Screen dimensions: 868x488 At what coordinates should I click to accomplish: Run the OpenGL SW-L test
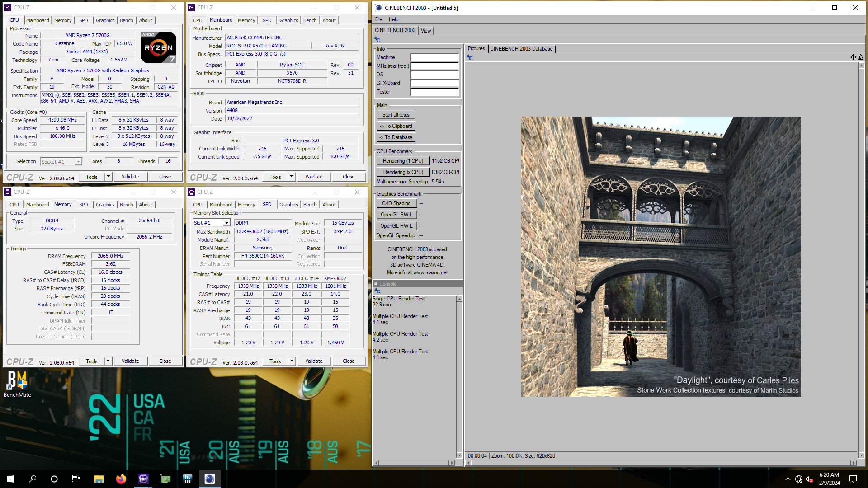[x=396, y=215]
